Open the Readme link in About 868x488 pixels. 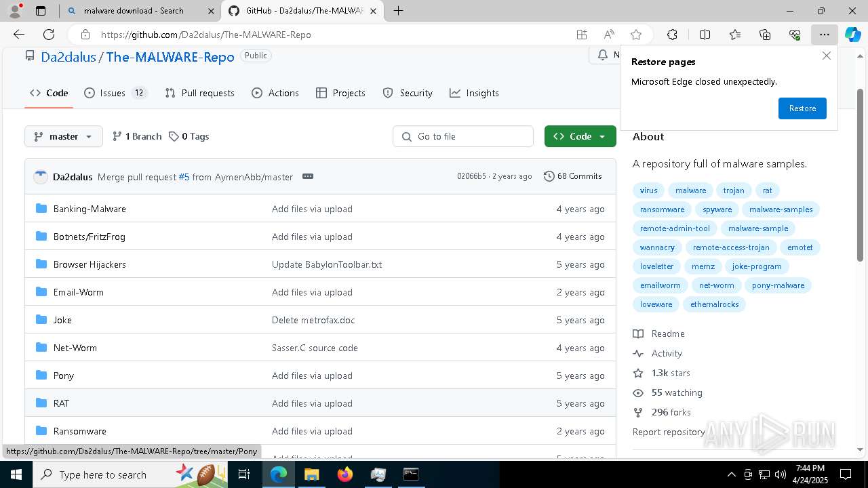point(659,333)
